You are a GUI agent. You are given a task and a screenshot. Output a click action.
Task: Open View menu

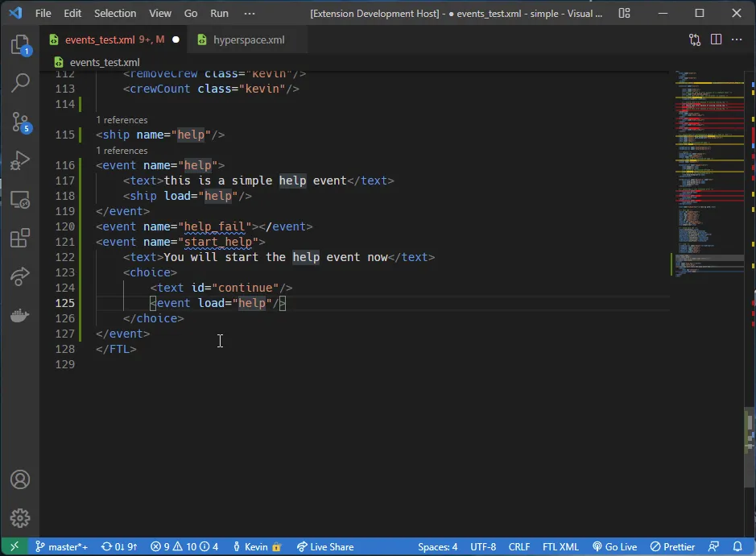coord(159,13)
